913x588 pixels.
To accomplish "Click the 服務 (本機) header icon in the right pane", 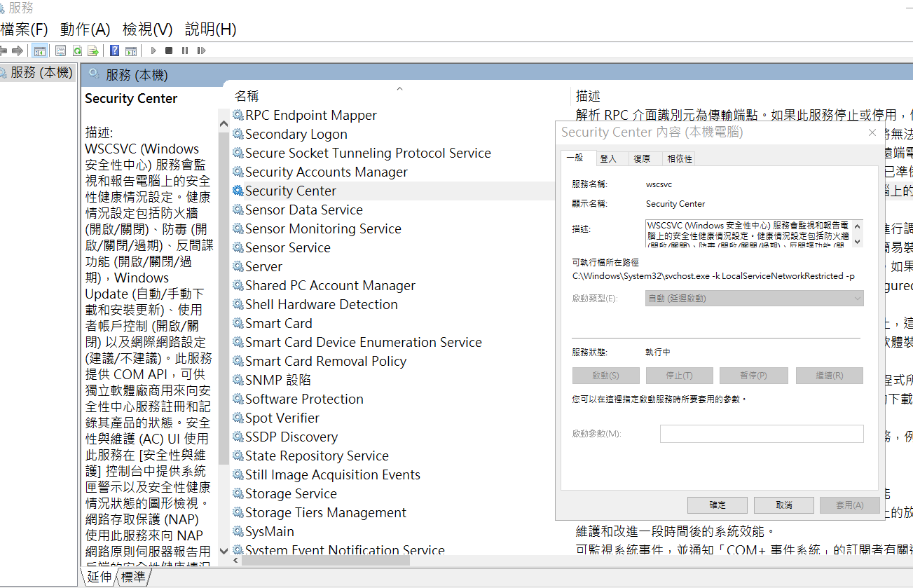I will tap(92, 75).
